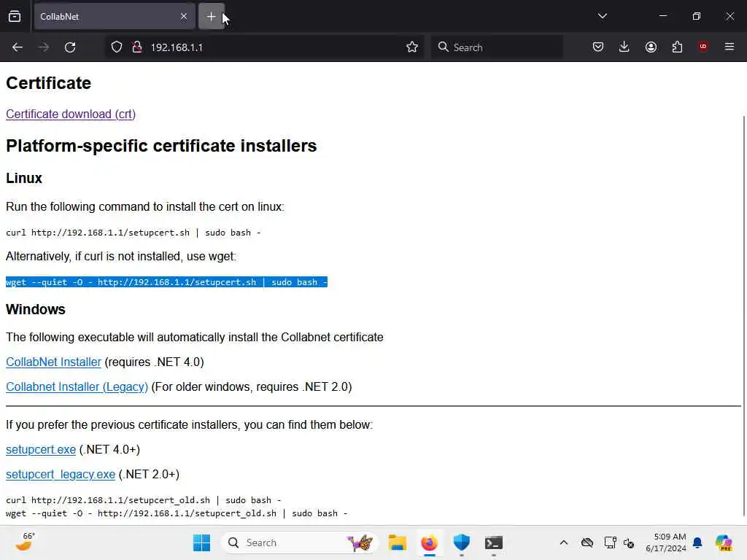Open the blue shield security app in the taskbar

point(461,542)
